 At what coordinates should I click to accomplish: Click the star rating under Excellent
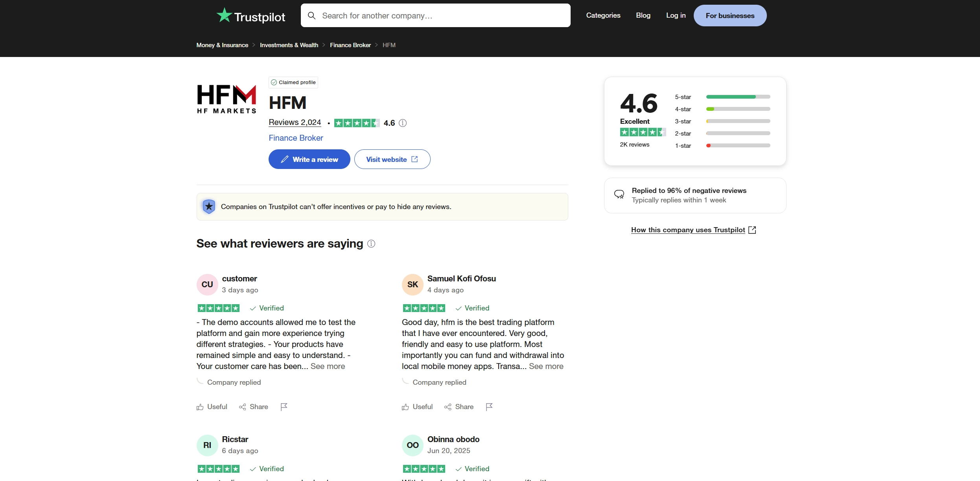pyautogui.click(x=643, y=132)
